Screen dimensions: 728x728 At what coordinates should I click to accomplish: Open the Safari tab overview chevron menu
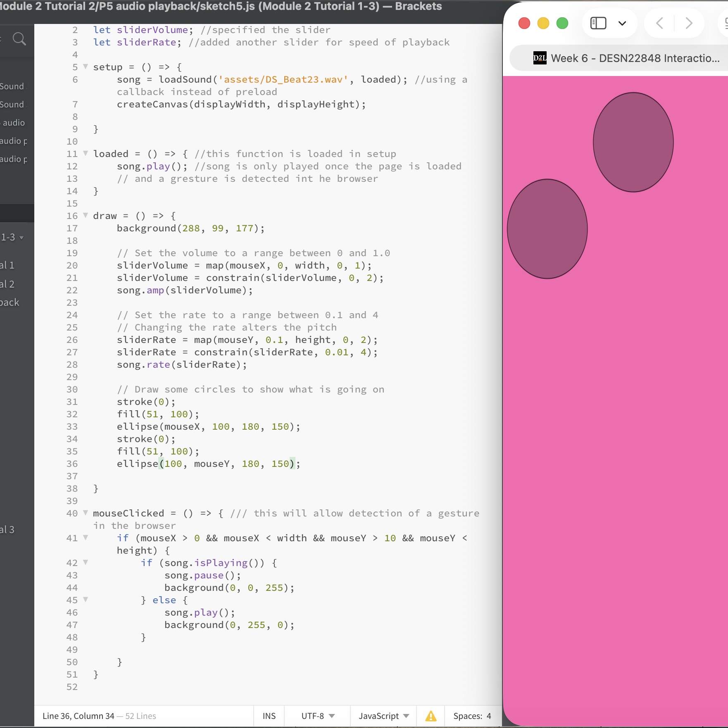point(622,23)
